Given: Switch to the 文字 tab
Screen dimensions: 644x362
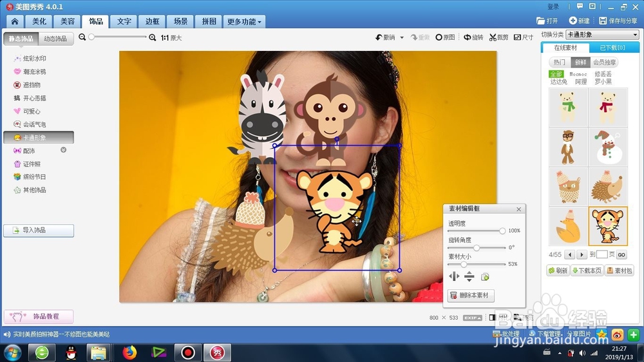Looking at the screenshot, I should click(124, 21).
